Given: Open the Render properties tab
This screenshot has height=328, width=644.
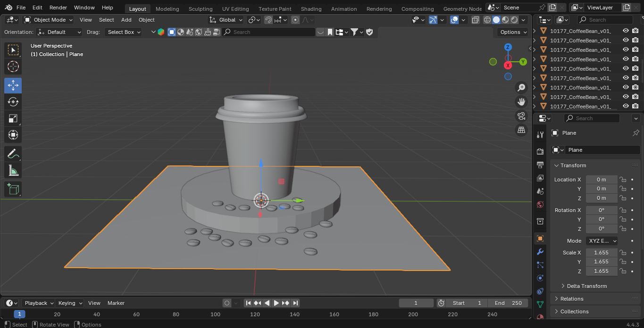Looking at the screenshot, I should pos(540,151).
